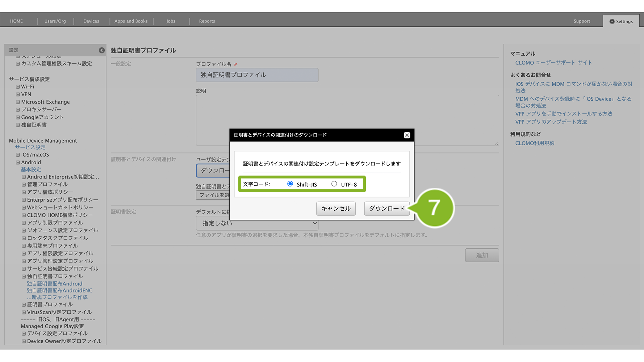The image size is (644, 362).
Task: Open the CLOMO利用規約 link
Action: pos(535,143)
